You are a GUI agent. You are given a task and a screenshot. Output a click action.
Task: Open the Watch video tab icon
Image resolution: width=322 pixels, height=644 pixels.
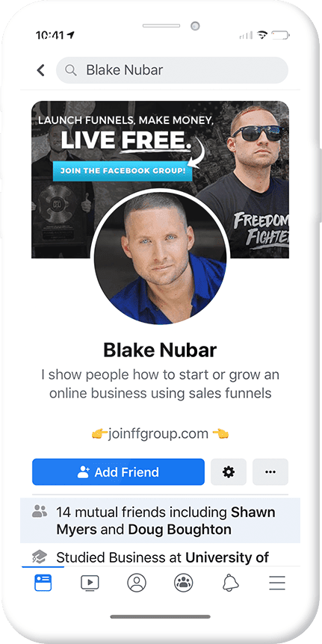click(90, 583)
